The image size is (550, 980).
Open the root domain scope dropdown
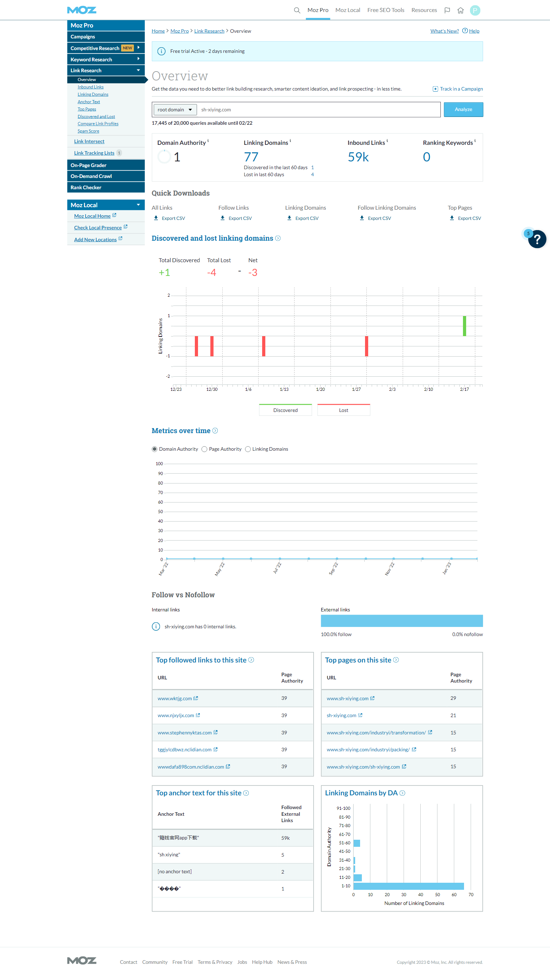pyautogui.click(x=175, y=110)
